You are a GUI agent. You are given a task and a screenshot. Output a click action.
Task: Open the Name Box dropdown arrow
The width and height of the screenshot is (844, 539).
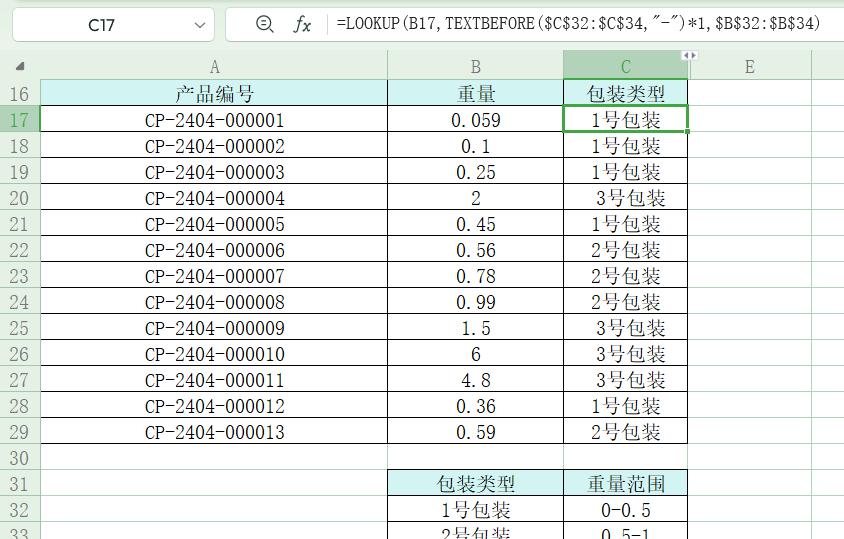point(200,25)
